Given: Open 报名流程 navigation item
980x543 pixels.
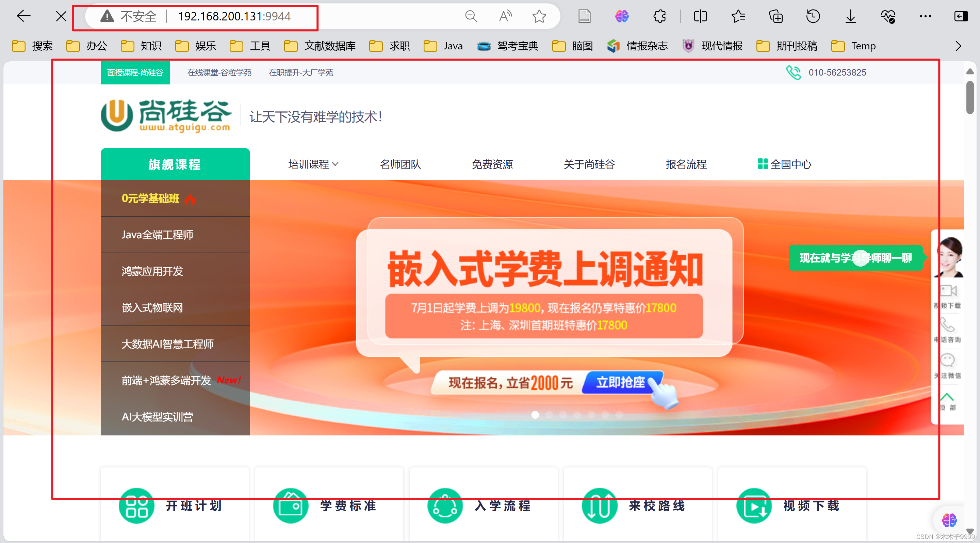Looking at the screenshot, I should 686,164.
